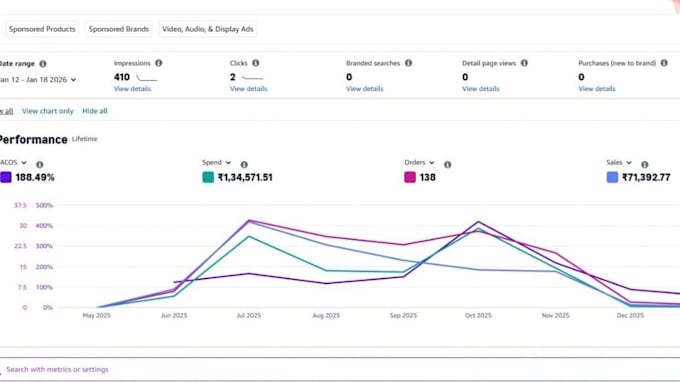Click the Impressions info icon
This screenshot has width=680, height=382.
point(159,63)
